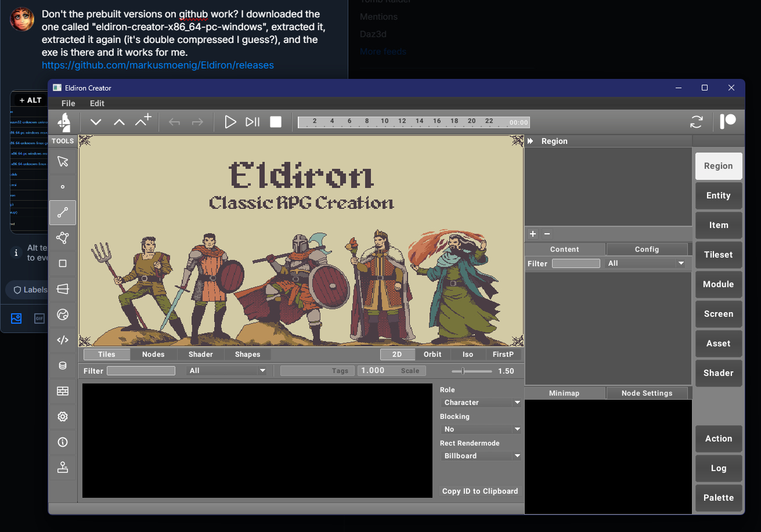Switch view mode to 2D
Screen dimensions: 761x532
[397, 354]
